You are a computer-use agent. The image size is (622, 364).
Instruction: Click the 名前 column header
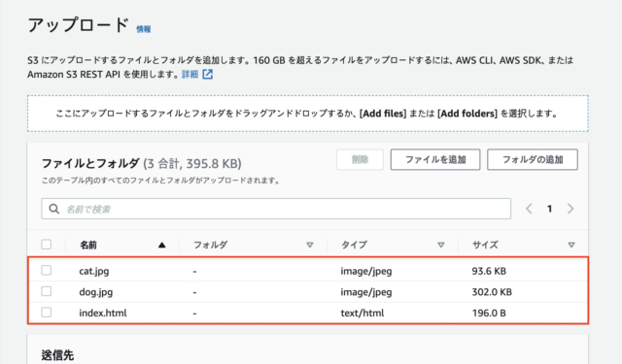pyautogui.click(x=88, y=246)
